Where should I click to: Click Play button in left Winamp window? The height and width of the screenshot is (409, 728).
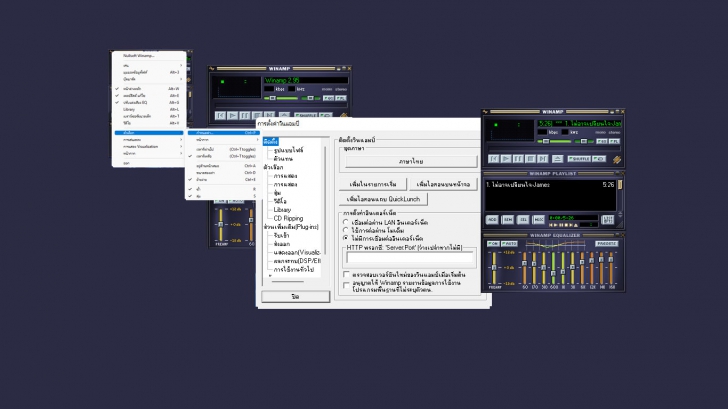click(233, 116)
